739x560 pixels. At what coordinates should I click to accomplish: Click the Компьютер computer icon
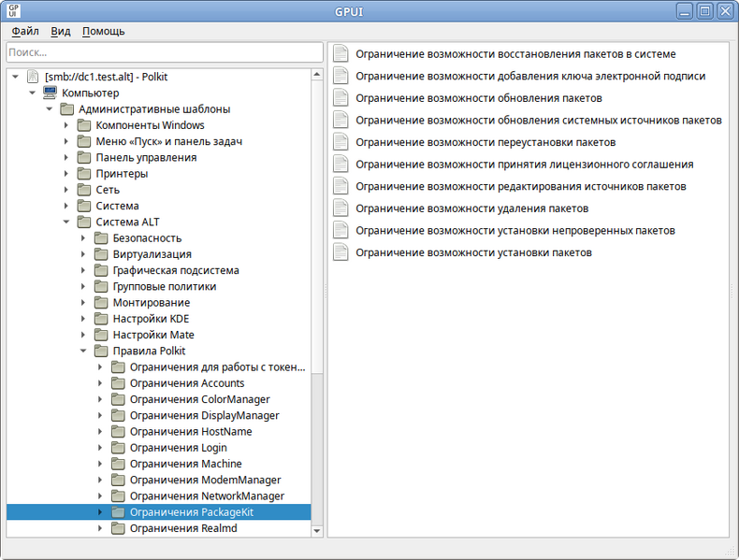[x=50, y=93]
